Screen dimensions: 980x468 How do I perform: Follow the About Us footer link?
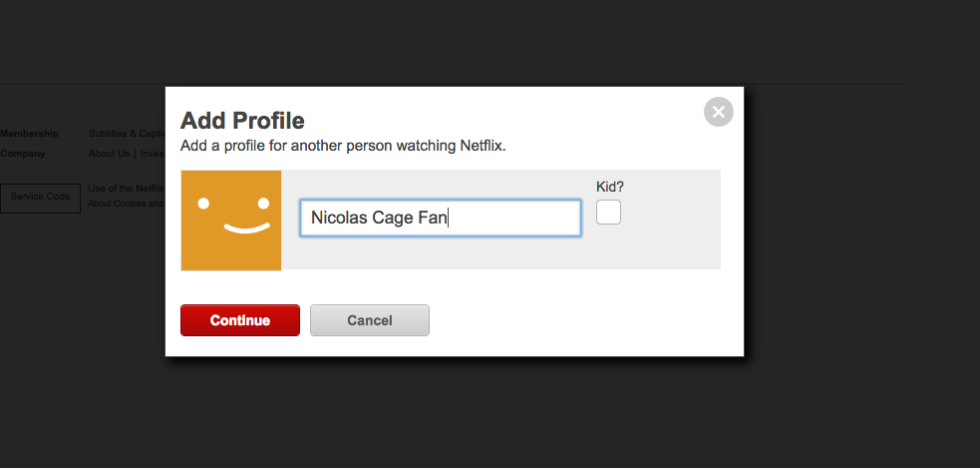(109, 154)
